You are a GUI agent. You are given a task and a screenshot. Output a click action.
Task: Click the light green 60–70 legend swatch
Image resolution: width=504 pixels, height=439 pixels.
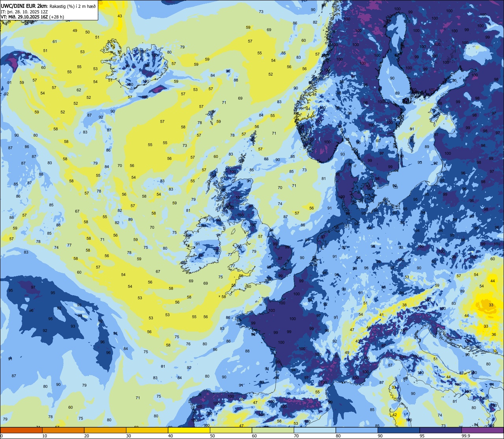(273, 430)
